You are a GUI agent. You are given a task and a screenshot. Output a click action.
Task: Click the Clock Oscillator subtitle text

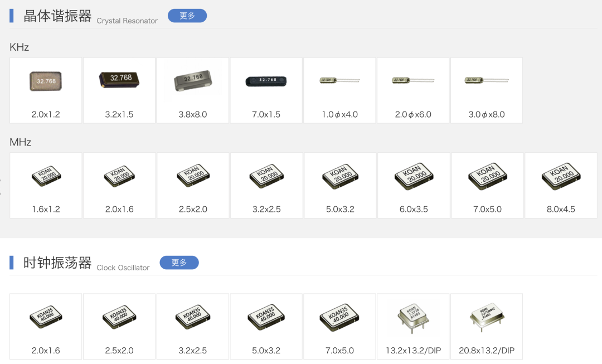pyautogui.click(x=123, y=268)
